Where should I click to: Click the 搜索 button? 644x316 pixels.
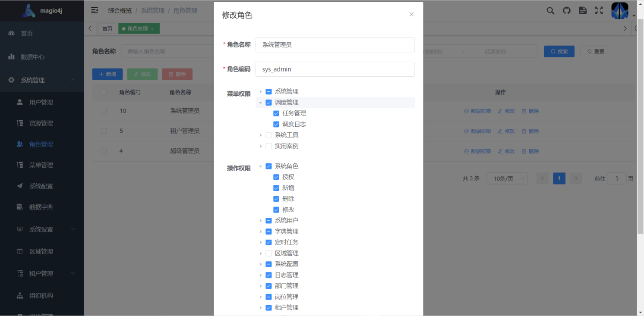click(x=559, y=51)
